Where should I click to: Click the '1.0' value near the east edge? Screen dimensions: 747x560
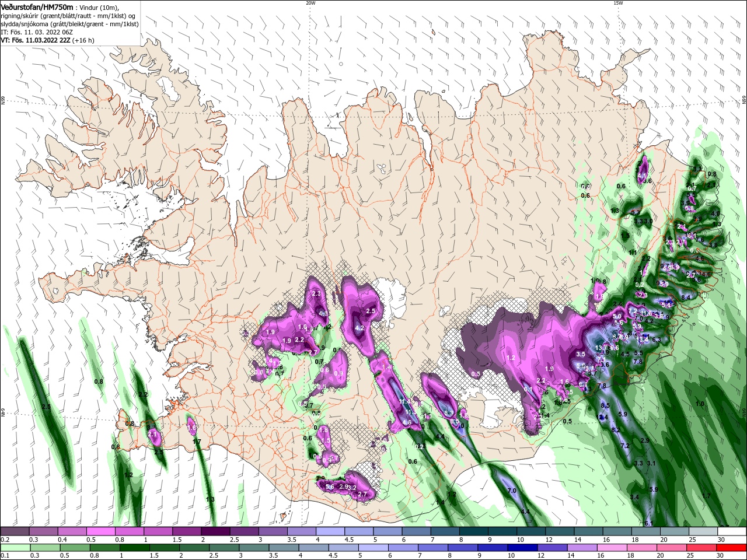point(700,404)
